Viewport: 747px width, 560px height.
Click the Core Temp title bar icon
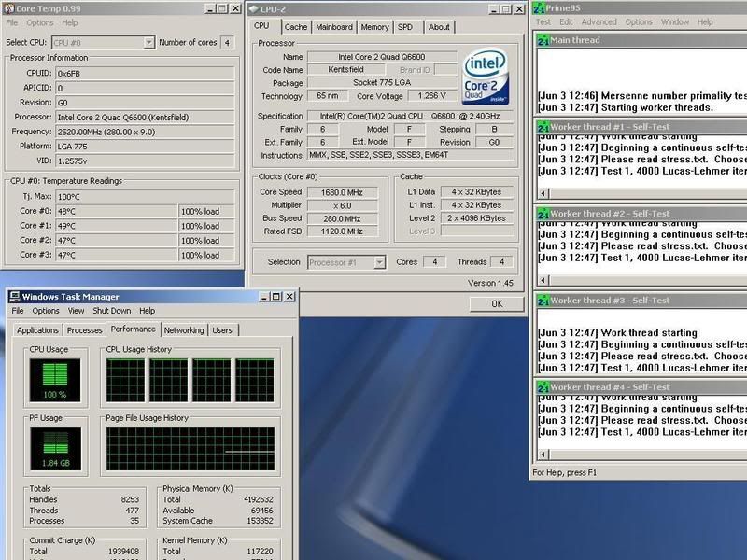tap(8, 8)
